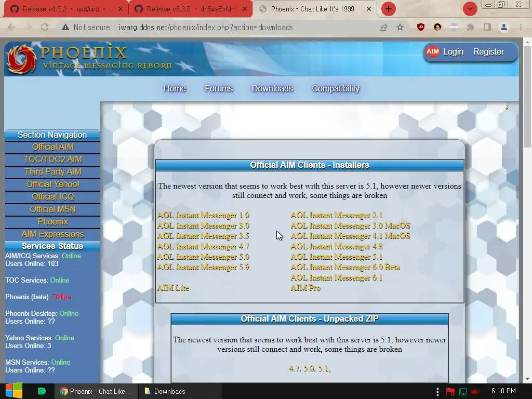The height and width of the screenshot is (399, 532).
Task: Download AIM Pro installer
Action: coord(305,288)
